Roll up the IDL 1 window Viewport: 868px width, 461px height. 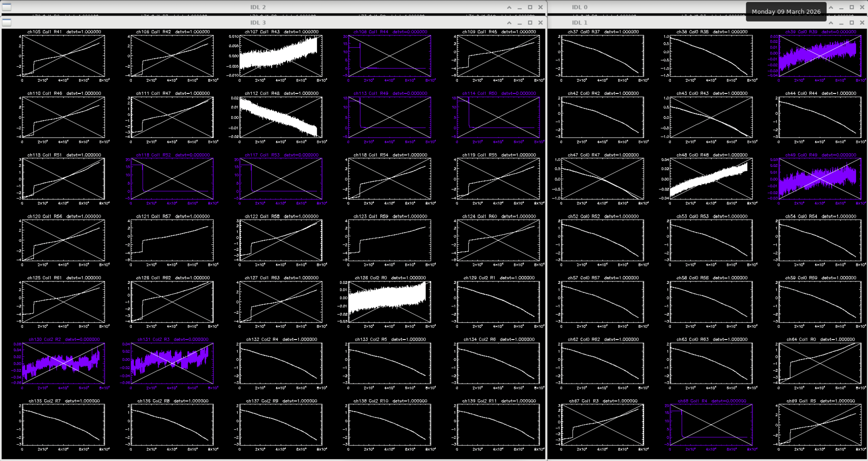(831, 23)
